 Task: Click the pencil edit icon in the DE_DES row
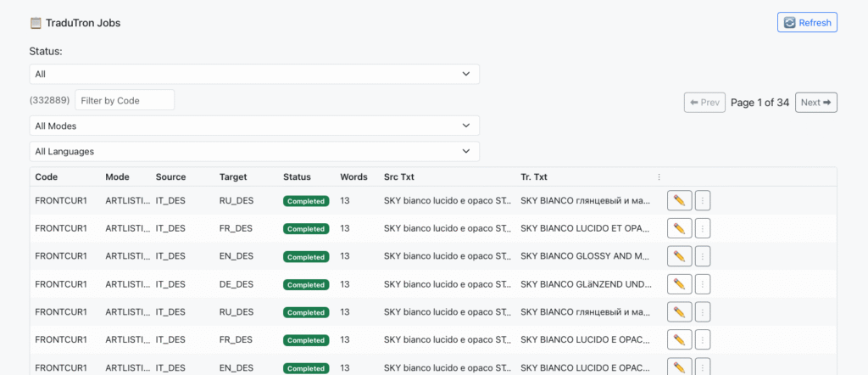(x=679, y=284)
